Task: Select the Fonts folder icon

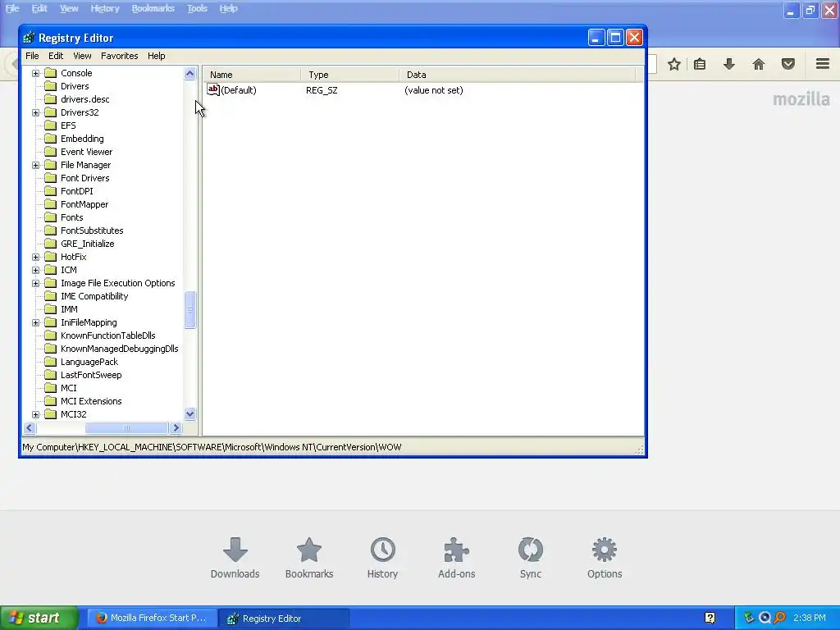Action: tap(50, 217)
